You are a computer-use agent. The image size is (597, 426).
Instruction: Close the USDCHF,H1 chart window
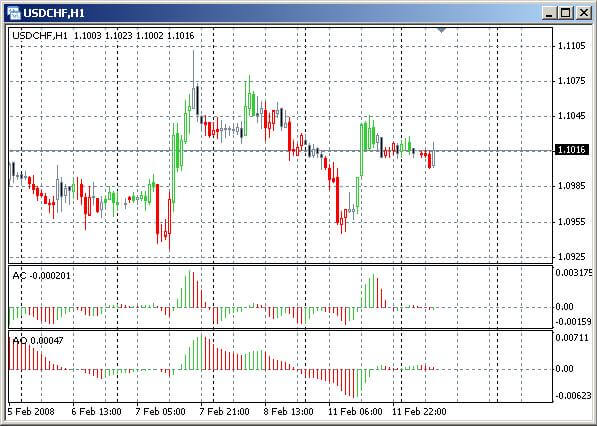584,13
